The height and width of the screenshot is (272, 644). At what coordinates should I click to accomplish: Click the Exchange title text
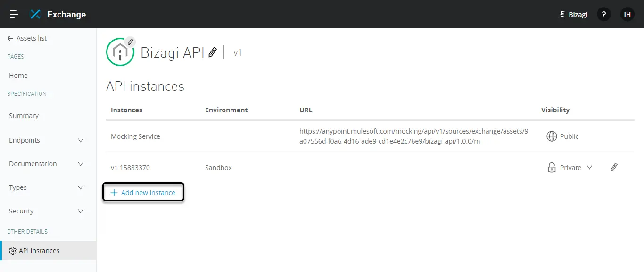66,14
